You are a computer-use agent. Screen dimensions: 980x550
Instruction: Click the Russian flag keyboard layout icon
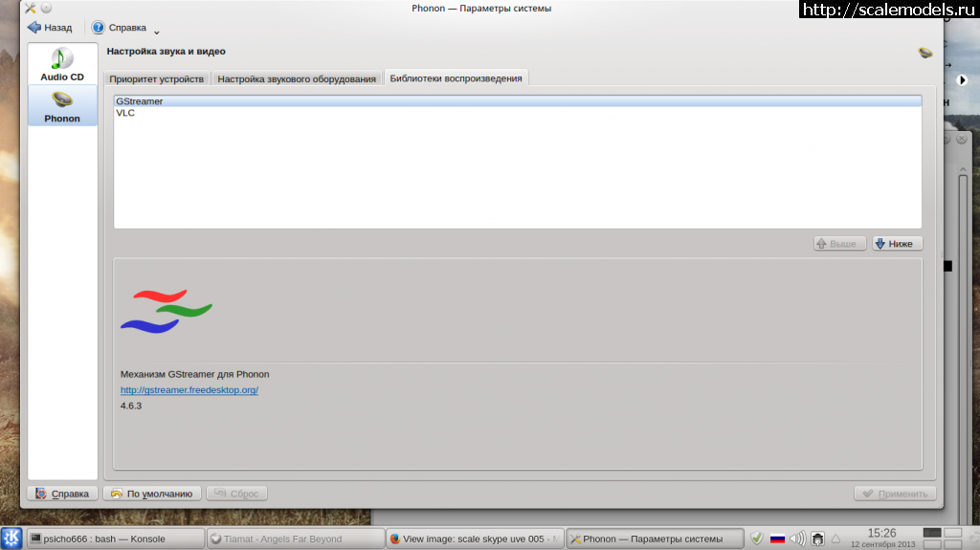point(777,539)
